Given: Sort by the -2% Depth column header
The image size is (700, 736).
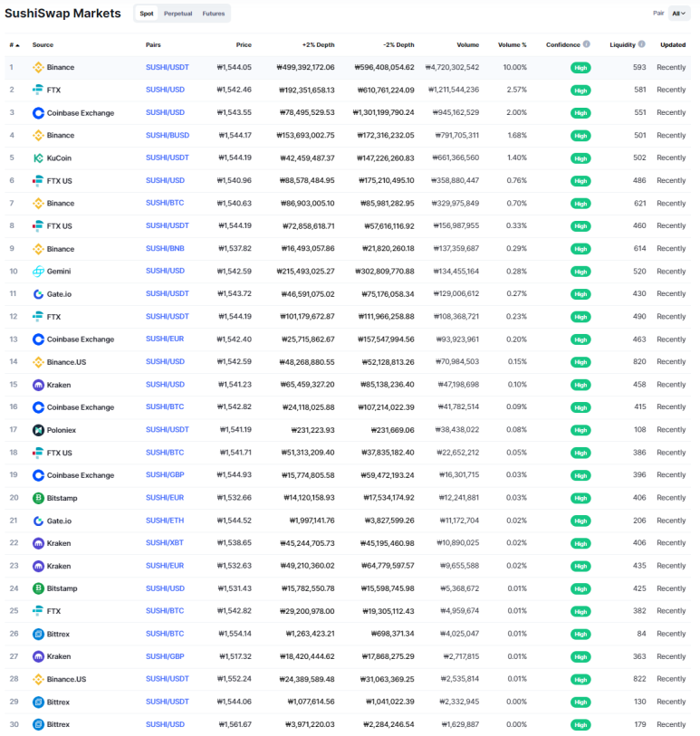Looking at the screenshot, I should pyautogui.click(x=398, y=45).
